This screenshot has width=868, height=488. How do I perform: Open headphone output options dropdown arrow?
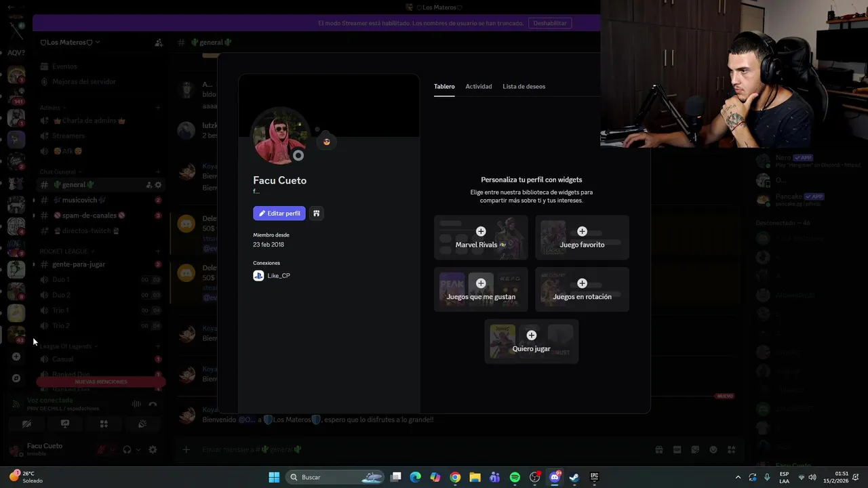(x=138, y=449)
